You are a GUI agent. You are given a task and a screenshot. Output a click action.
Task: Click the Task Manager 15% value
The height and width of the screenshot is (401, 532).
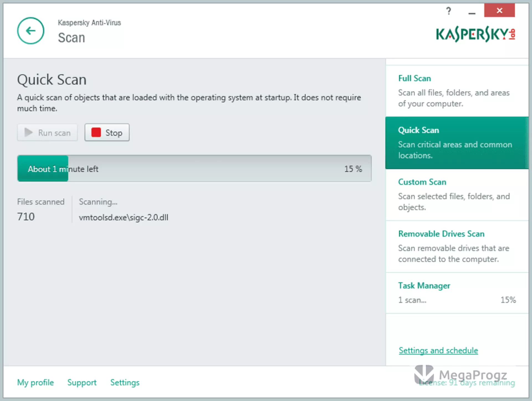pos(508,300)
